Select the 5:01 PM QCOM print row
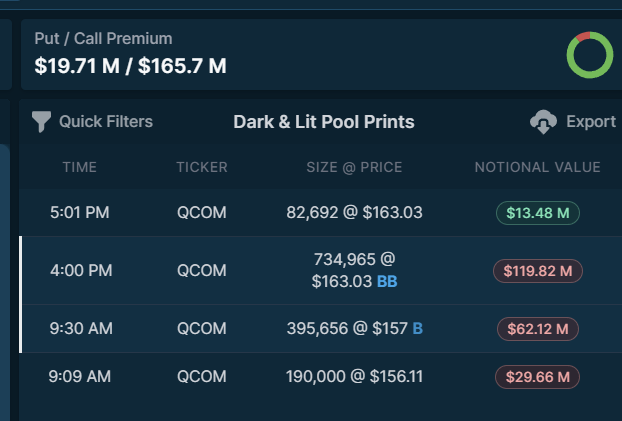This screenshot has width=622, height=421. click(x=321, y=213)
